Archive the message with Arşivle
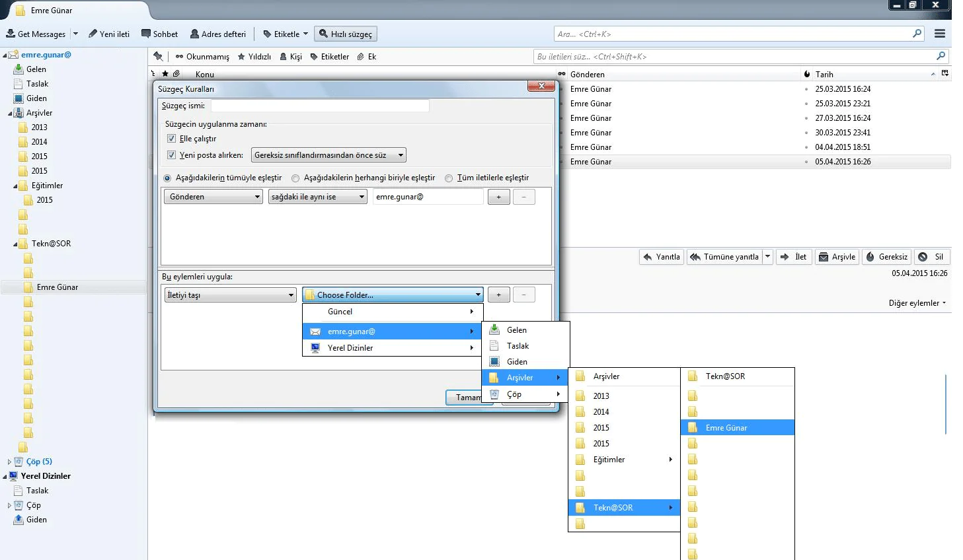Viewport: 963px width, 560px height. tap(837, 257)
